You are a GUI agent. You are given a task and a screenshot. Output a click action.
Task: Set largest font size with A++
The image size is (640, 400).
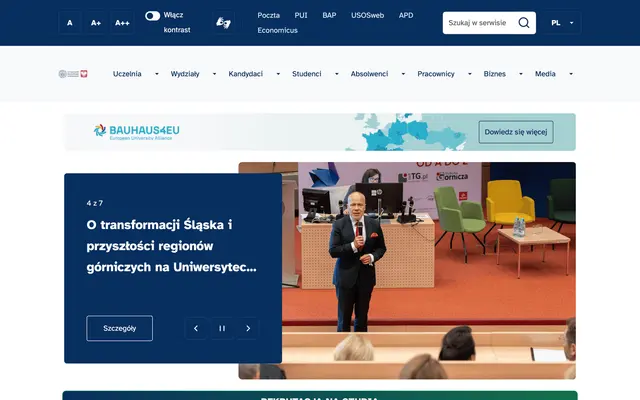(x=122, y=23)
